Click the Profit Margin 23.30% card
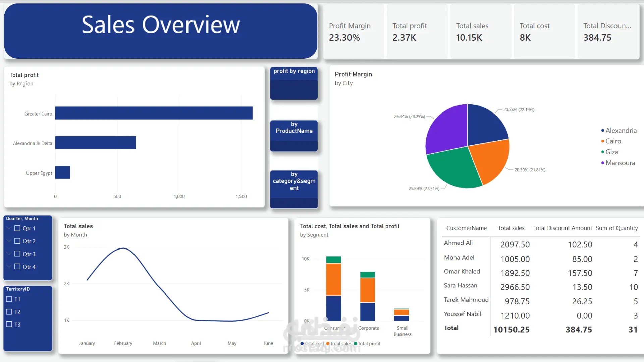644x362 pixels. coord(354,32)
